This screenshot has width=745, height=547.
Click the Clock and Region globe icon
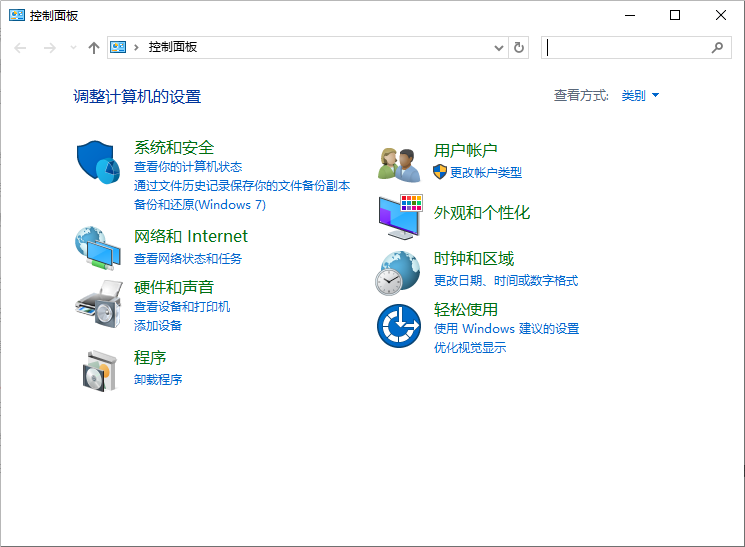pos(398,272)
